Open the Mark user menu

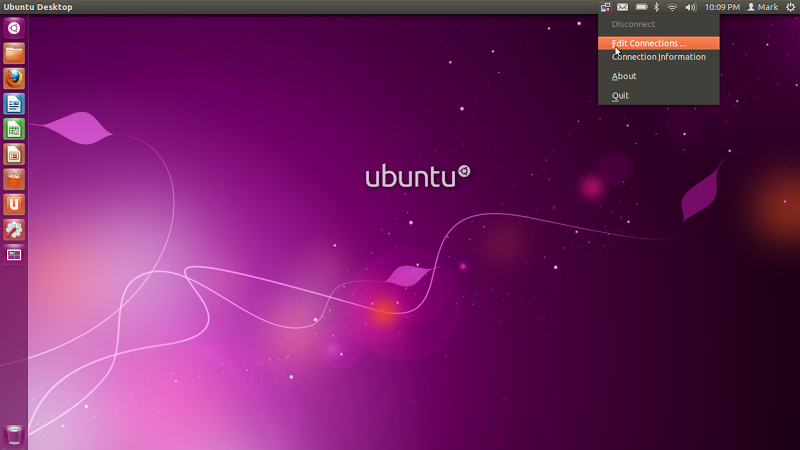763,7
